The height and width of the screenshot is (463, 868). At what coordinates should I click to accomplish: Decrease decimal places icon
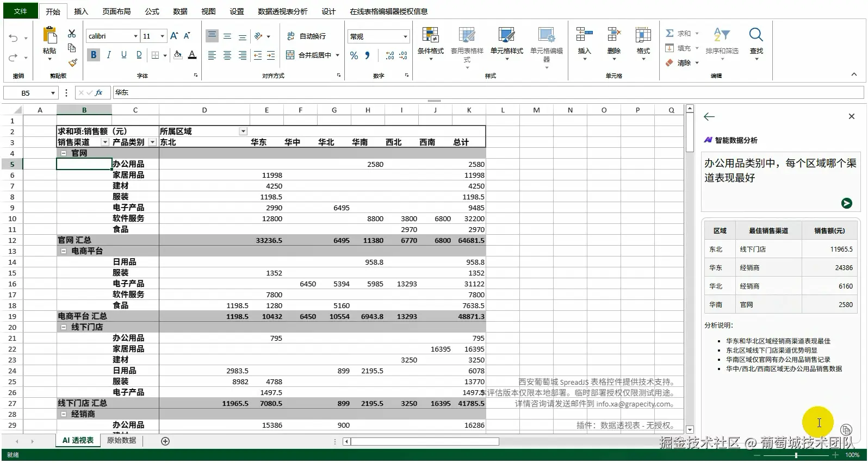403,55
